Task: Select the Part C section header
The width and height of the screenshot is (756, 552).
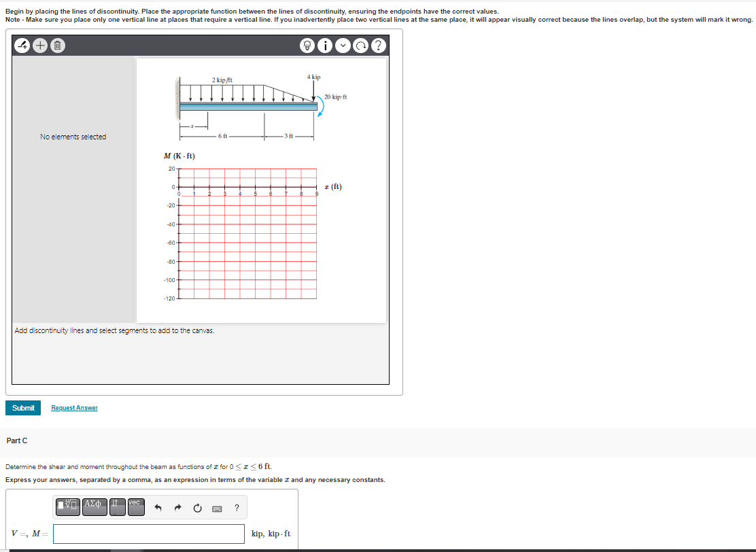Action: 17,441
